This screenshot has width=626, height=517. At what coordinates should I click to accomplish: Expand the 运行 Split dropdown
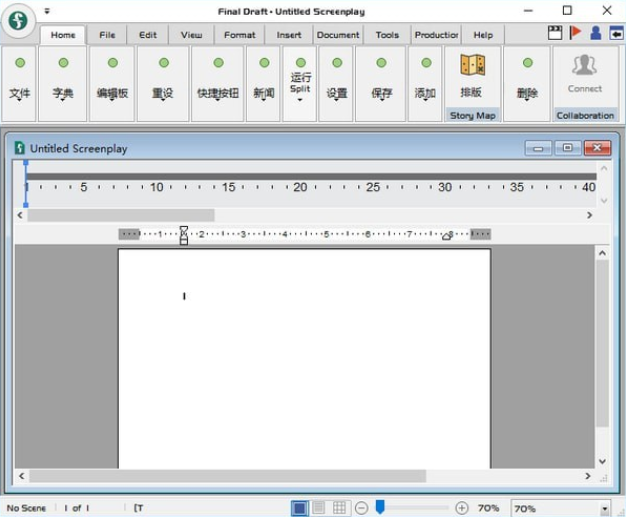click(x=300, y=99)
